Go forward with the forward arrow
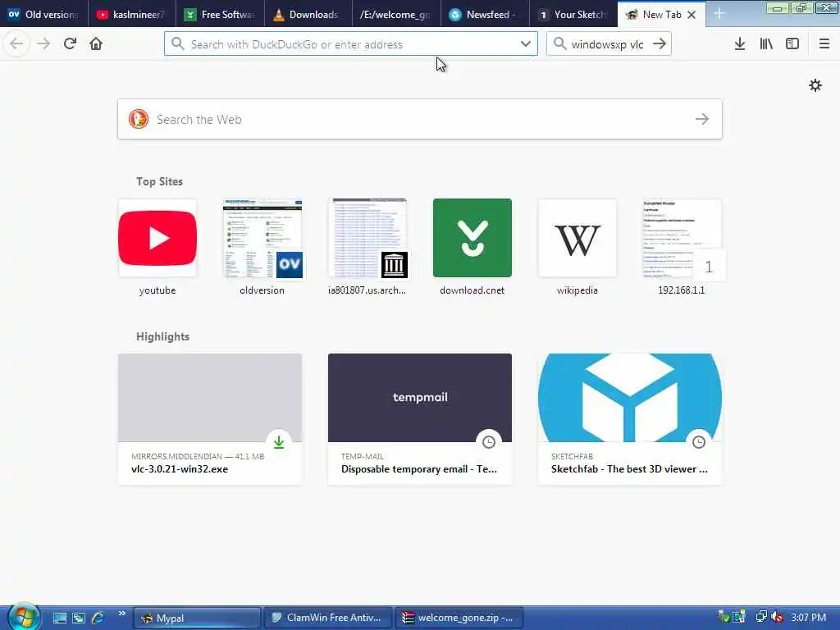 (43, 44)
